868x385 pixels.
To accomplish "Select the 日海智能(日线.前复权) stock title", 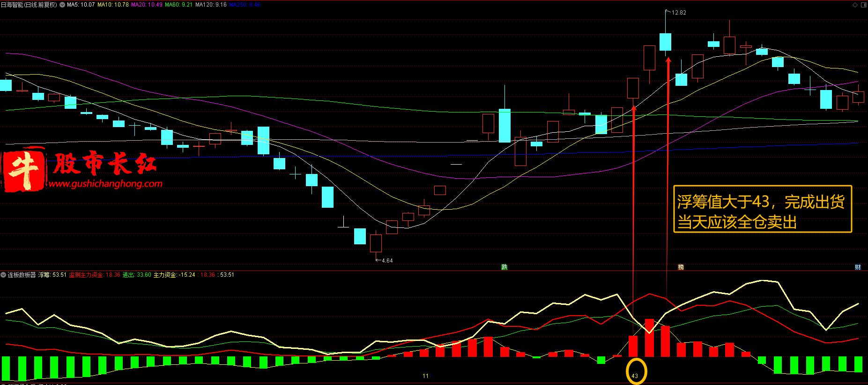I will pos(29,5).
